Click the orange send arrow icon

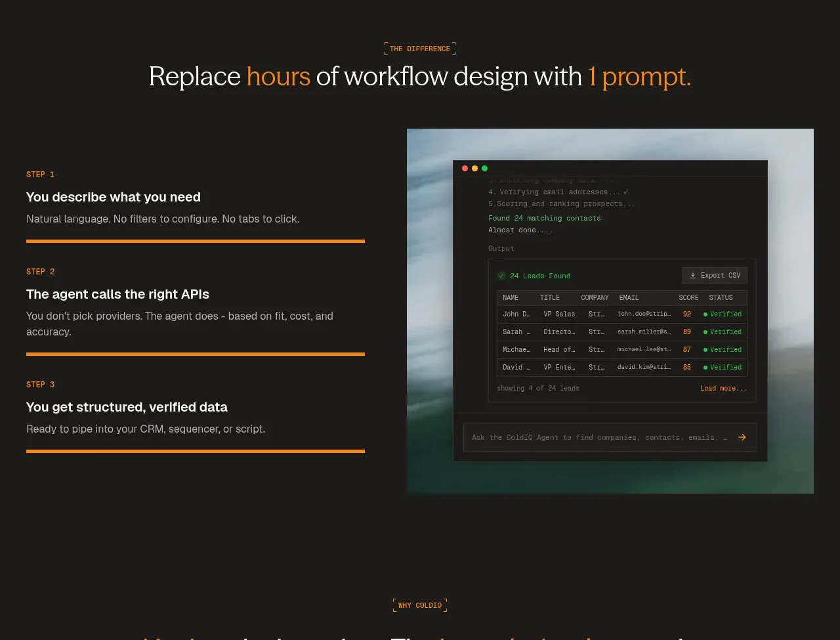tap(742, 437)
